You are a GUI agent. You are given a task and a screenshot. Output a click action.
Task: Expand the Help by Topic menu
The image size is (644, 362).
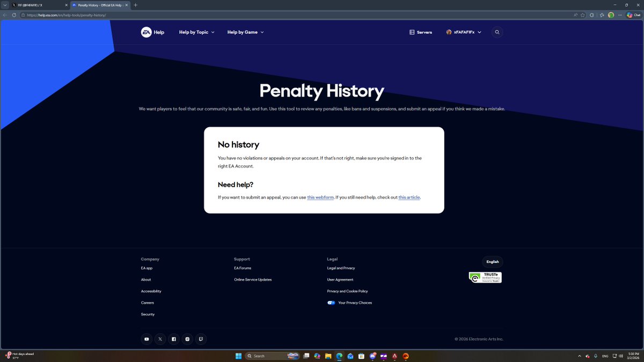tap(196, 32)
